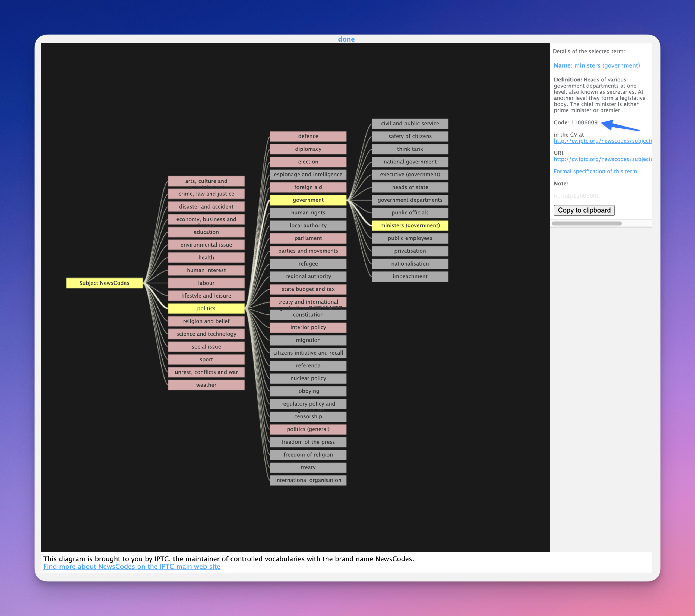Open the IPTC main web site link
This screenshot has height=616, width=695.
132,566
